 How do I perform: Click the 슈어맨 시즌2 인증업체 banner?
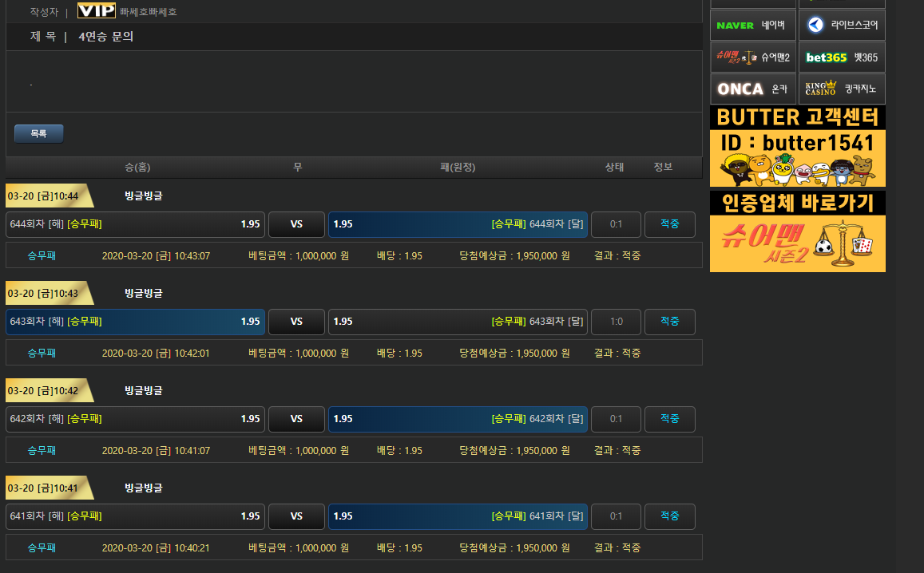click(797, 231)
